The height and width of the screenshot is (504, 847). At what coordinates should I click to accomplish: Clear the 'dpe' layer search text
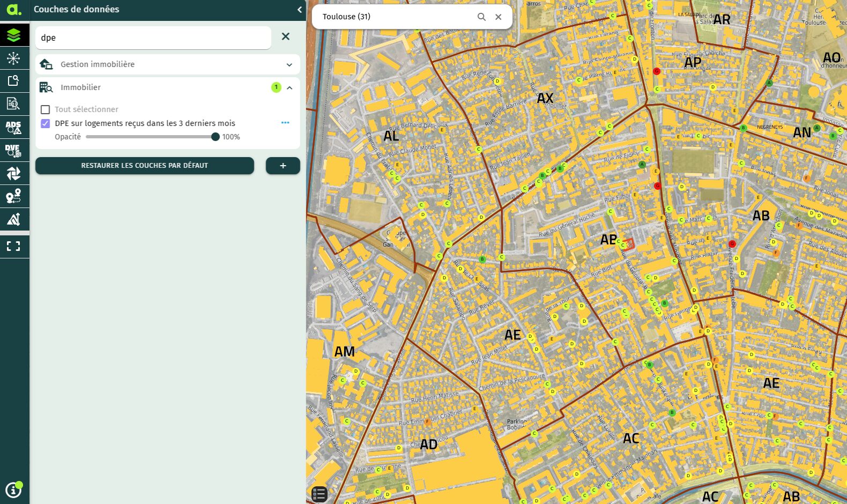(x=286, y=36)
